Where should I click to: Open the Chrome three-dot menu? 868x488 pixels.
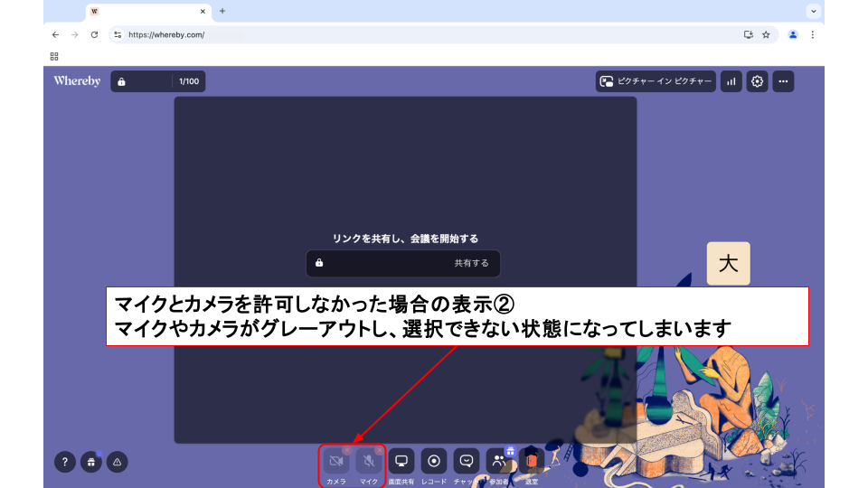pyautogui.click(x=812, y=34)
